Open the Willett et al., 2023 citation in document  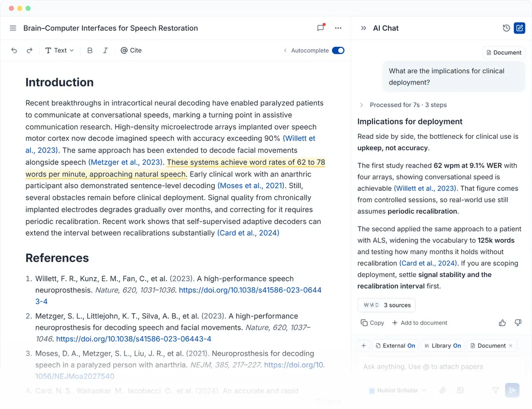[x=299, y=138]
